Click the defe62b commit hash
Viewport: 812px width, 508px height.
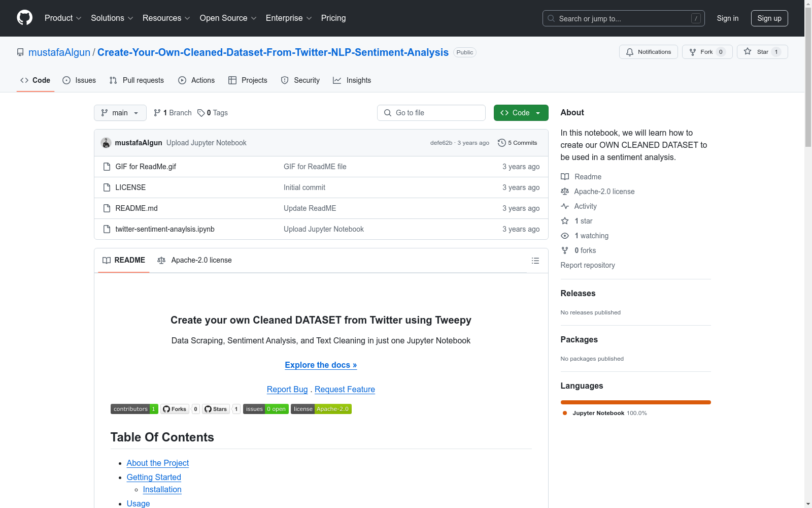coord(441,143)
